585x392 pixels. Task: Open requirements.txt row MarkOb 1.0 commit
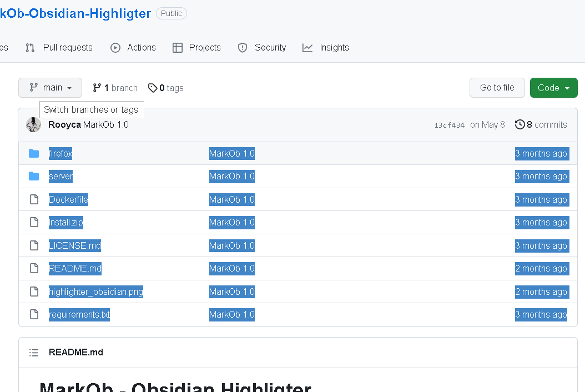(x=232, y=315)
